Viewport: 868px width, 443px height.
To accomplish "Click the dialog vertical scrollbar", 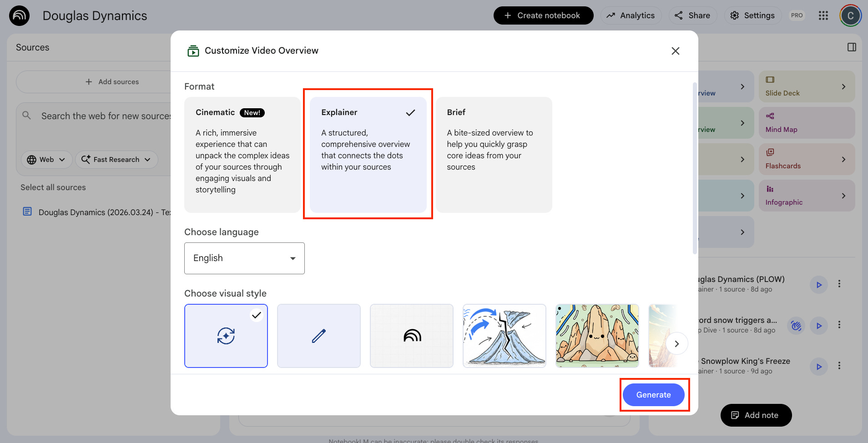I will [x=695, y=168].
